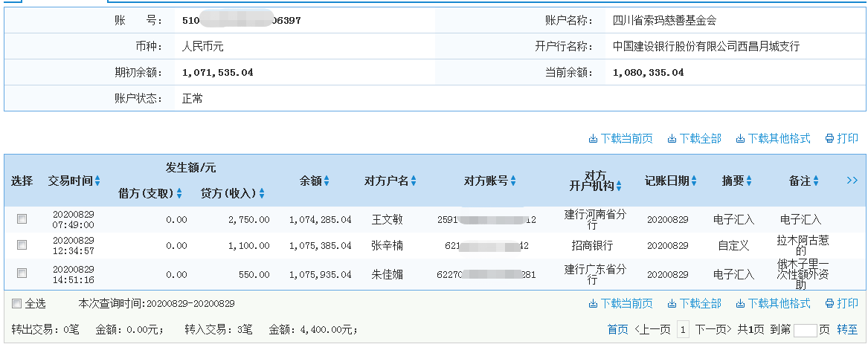The height and width of the screenshot is (347, 868).
Task: Go to 首页 first page
Action: [x=618, y=330]
